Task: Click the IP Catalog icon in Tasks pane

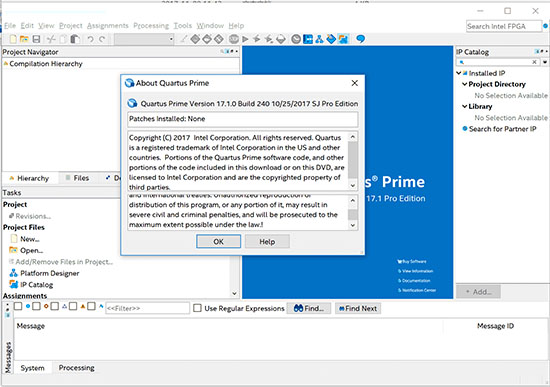Action: point(13,284)
